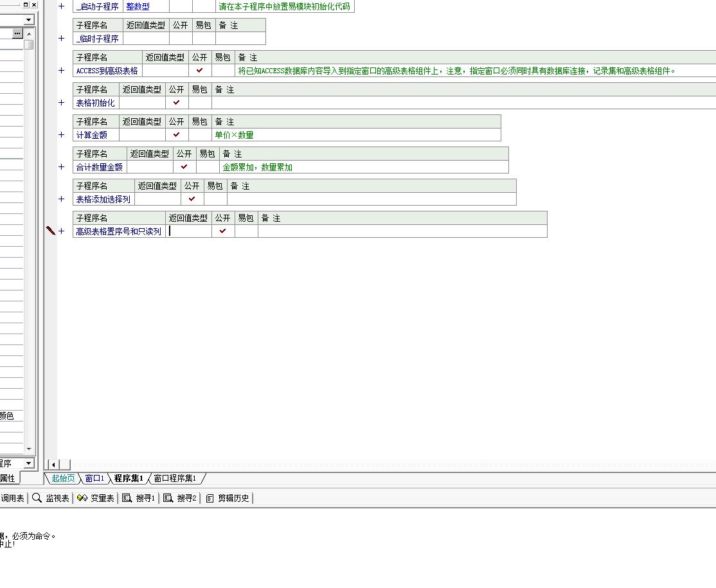This screenshot has height=588, width=716.
Task: Open the dropdown at top of left panel
Action: 28,20
